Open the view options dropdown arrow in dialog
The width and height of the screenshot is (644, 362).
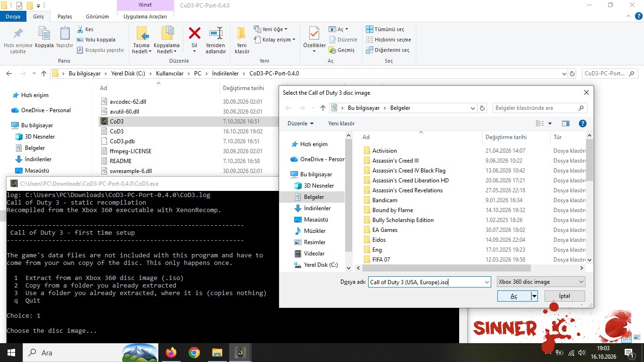(x=550, y=123)
